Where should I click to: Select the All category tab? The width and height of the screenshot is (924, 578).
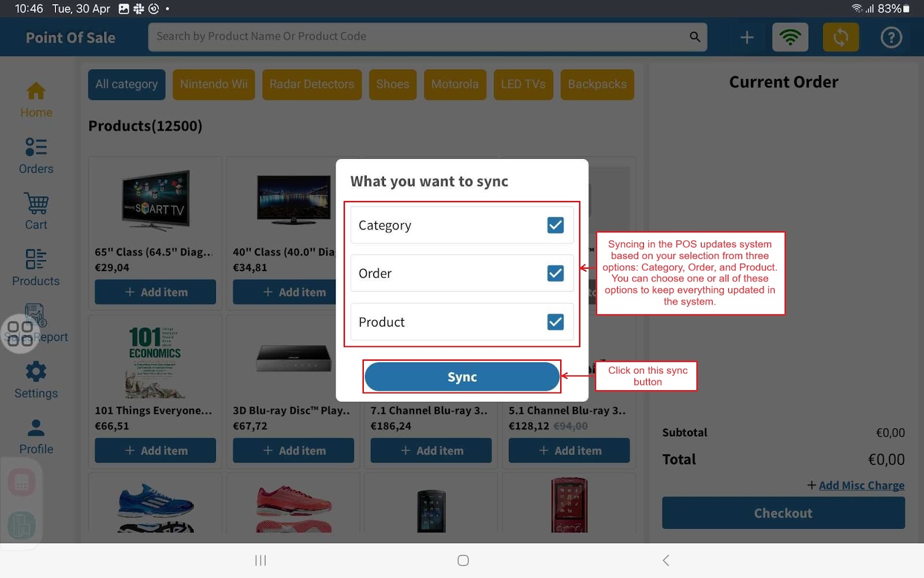[126, 84]
